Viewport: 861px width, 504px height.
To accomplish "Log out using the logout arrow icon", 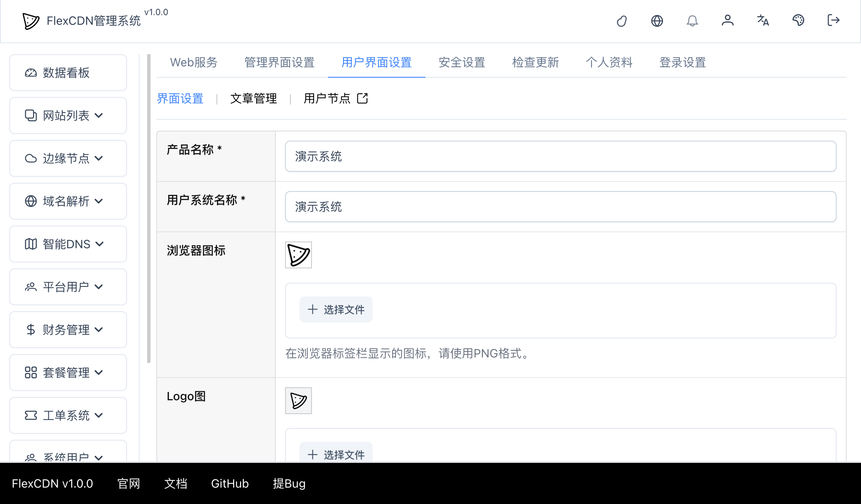I will click(x=833, y=21).
